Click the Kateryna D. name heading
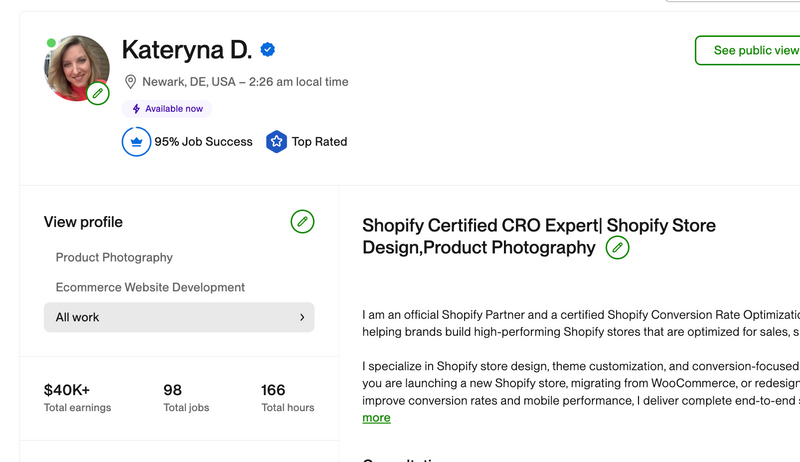This screenshot has height=462, width=800. pos(187,50)
